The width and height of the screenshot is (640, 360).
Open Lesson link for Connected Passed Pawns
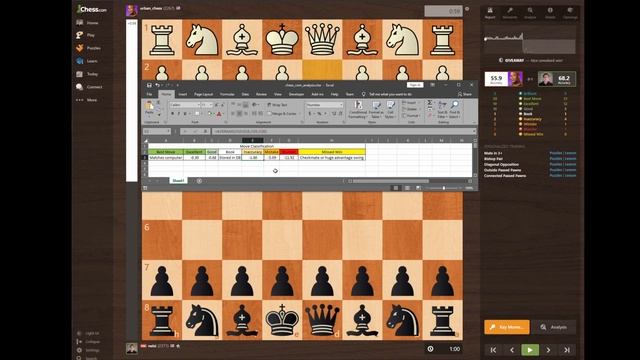570,176
